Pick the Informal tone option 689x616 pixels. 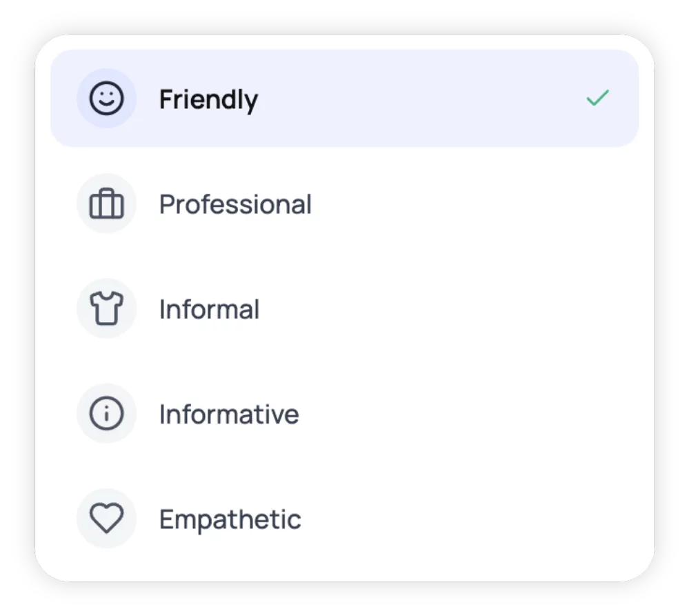coord(209,309)
